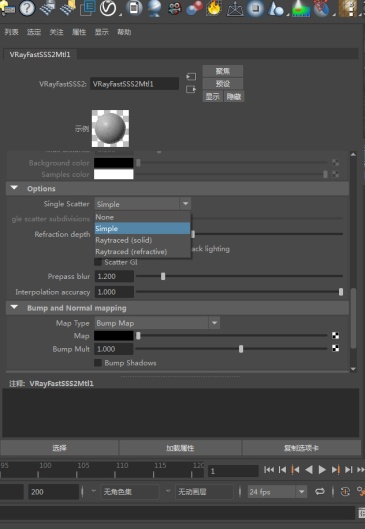
Task: Select Simple in Single Scatter list
Action: [143, 228]
